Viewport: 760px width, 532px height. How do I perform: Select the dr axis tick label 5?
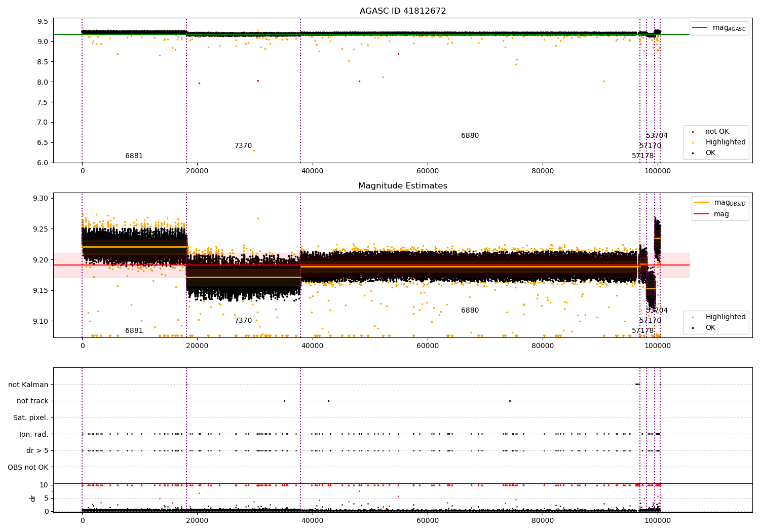click(x=47, y=499)
